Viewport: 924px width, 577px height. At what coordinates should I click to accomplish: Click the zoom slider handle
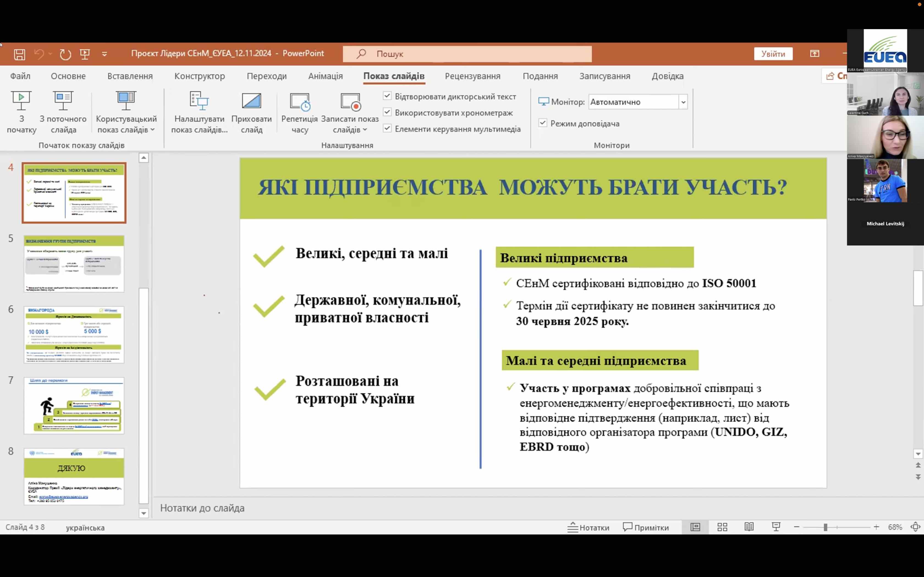coord(825,527)
